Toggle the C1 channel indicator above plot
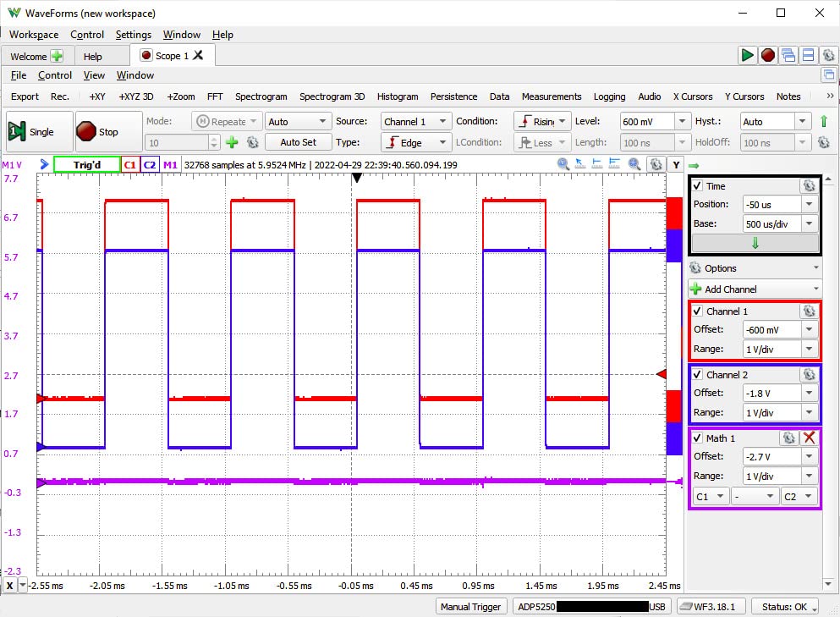The width and height of the screenshot is (840, 617). (130, 164)
